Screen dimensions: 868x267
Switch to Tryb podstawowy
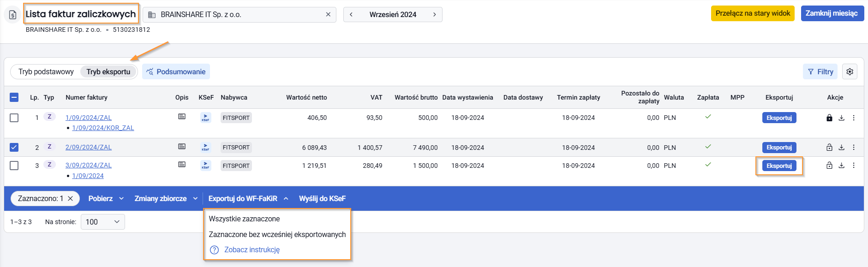click(x=46, y=71)
